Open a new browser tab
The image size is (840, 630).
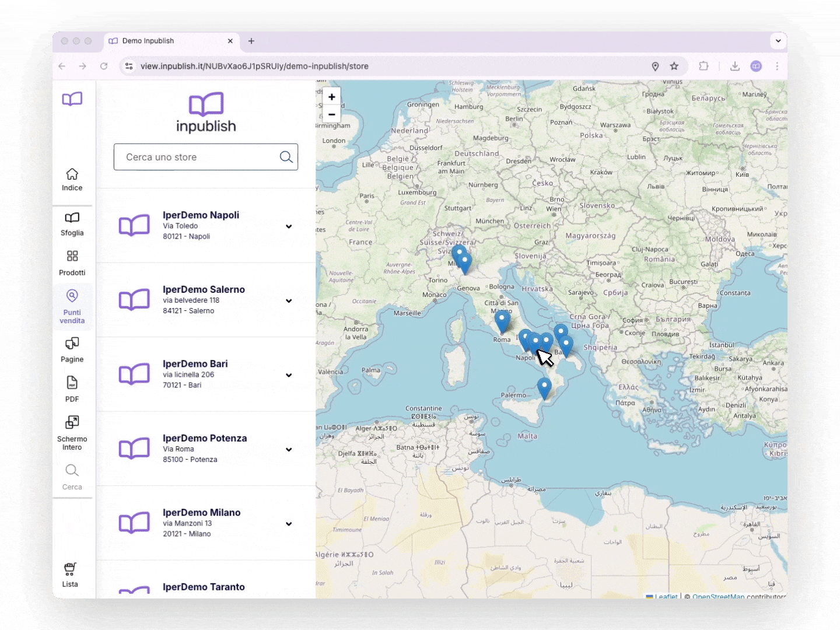coord(251,41)
